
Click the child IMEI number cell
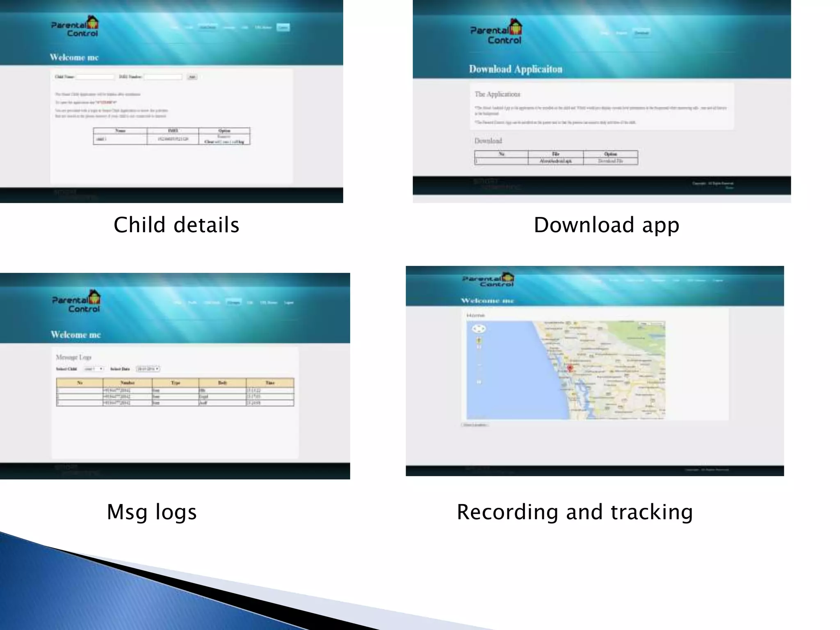[173, 139]
